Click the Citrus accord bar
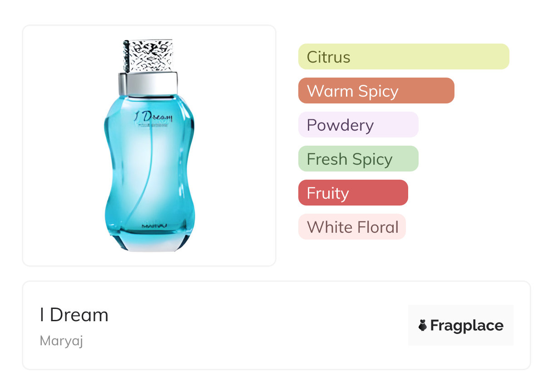 [403, 57]
